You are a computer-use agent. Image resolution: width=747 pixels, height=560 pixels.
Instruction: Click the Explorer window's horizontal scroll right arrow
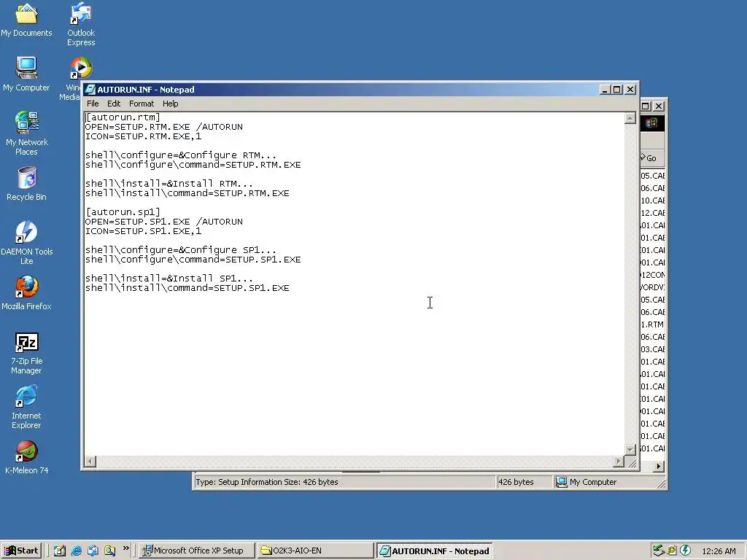[659, 467]
